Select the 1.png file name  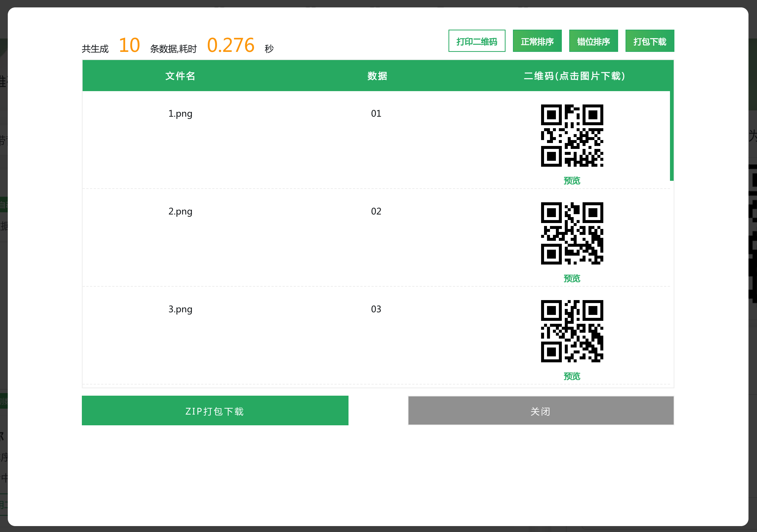point(180,114)
